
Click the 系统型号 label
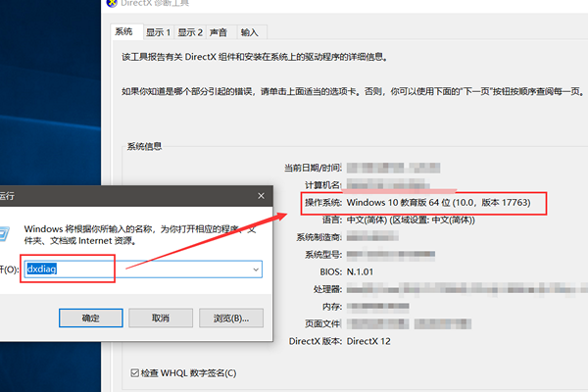tap(323, 255)
